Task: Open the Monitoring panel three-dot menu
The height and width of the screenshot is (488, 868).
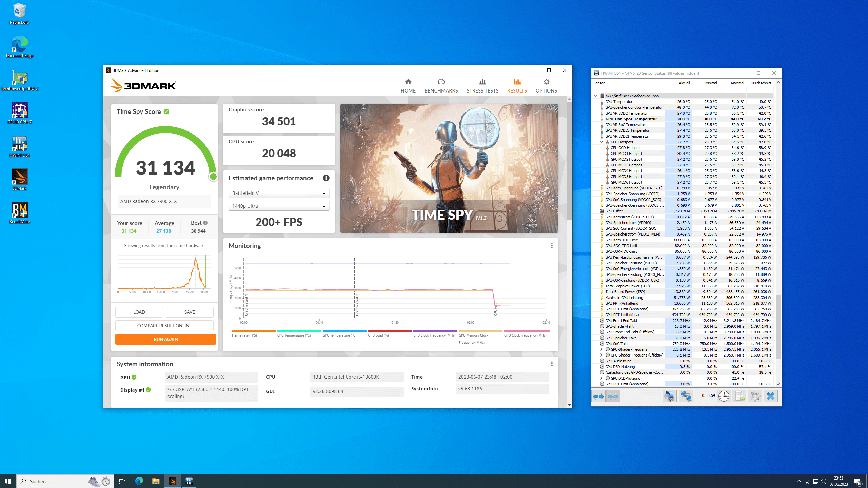Action: click(x=552, y=246)
